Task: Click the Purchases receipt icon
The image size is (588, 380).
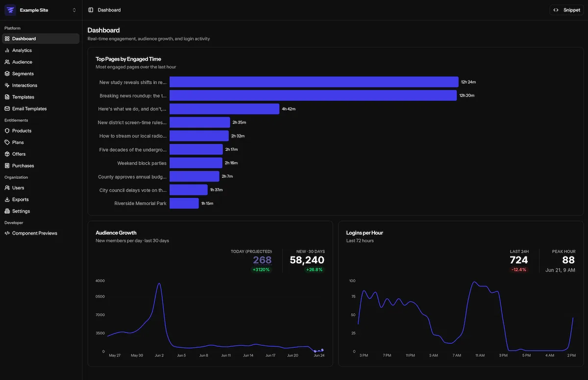Action: [7, 166]
